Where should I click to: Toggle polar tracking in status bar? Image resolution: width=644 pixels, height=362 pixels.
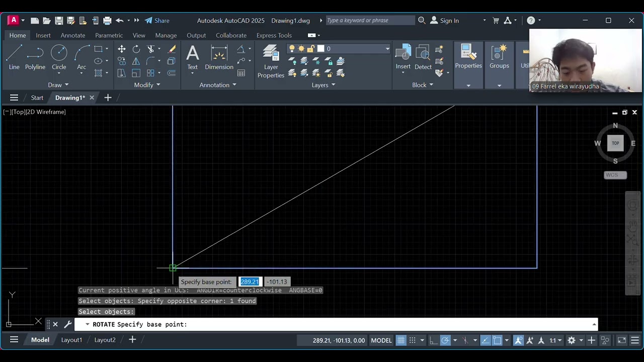point(445,340)
